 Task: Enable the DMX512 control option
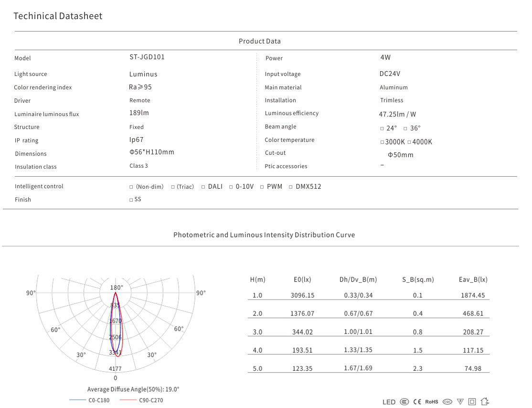291,187
